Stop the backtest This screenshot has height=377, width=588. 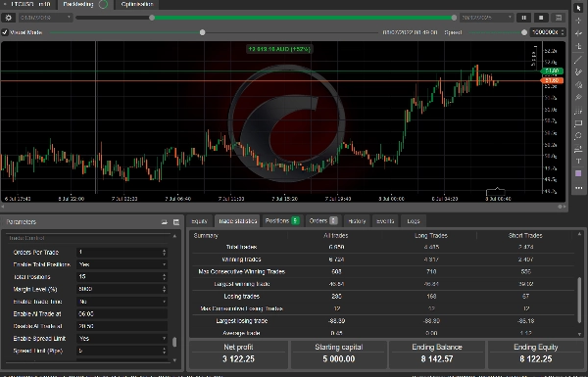(541, 18)
